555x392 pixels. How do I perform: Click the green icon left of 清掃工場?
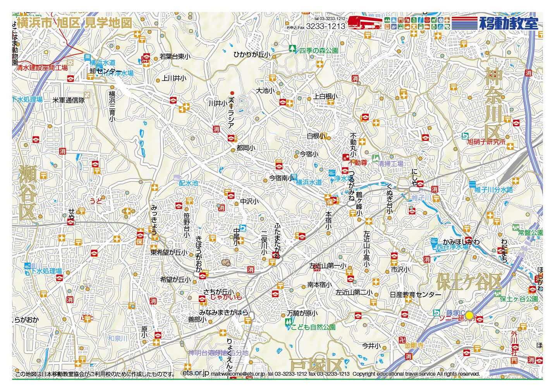click(375, 158)
